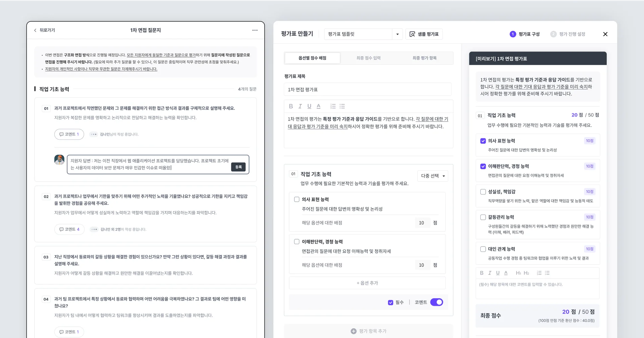Viewport: 644px width, 338px height.
Task: Select the numbered list icon in the editor
Action: pyautogui.click(x=333, y=106)
